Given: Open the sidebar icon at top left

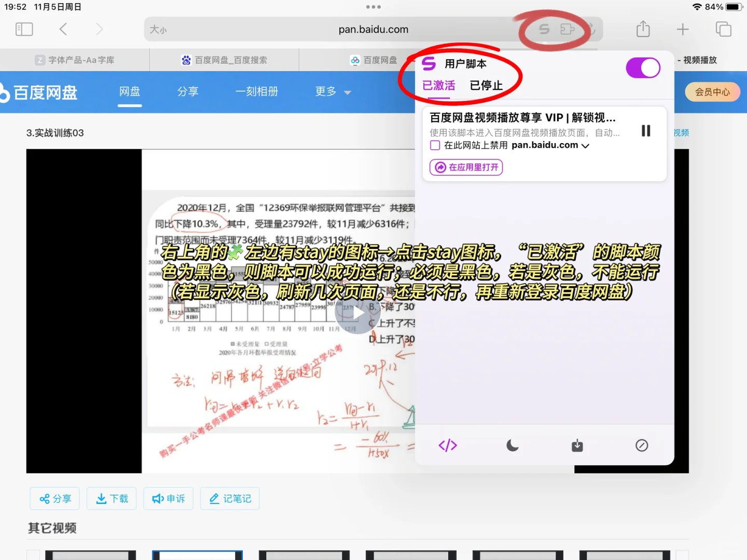Looking at the screenshot, I should (24, 29).
